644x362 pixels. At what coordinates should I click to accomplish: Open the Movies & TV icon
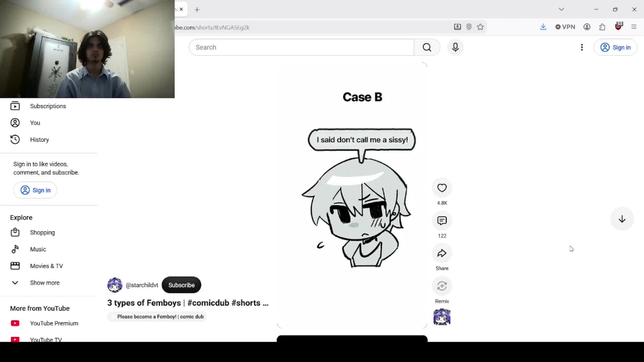click(15, 266)
